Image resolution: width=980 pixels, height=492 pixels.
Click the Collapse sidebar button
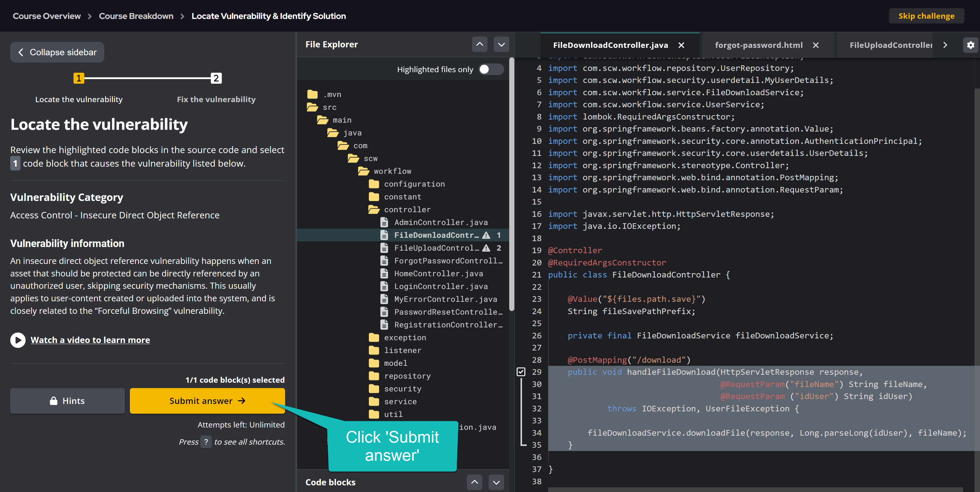[x=57, y=52]
